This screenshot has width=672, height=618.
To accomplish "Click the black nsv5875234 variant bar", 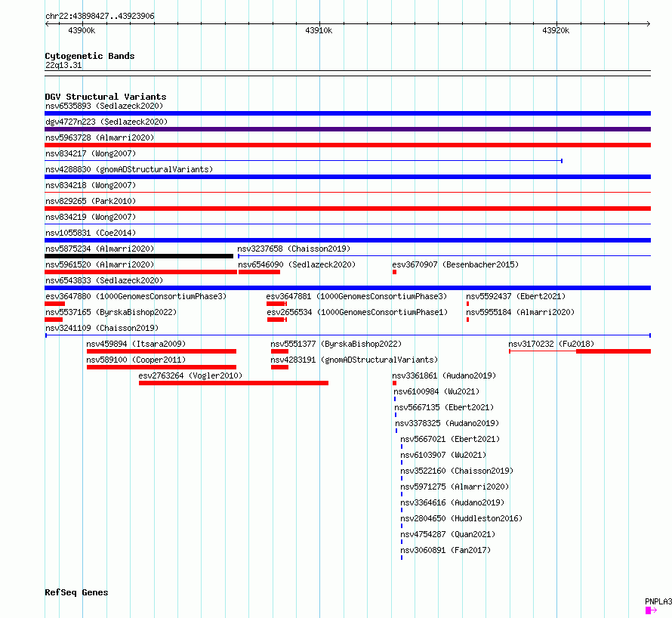I will coord(139,256).
